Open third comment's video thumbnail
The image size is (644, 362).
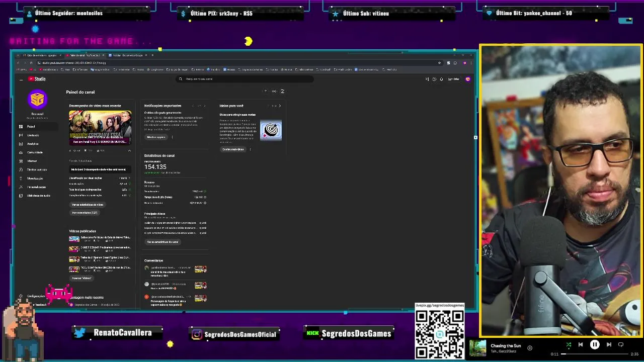pos(201,298)
